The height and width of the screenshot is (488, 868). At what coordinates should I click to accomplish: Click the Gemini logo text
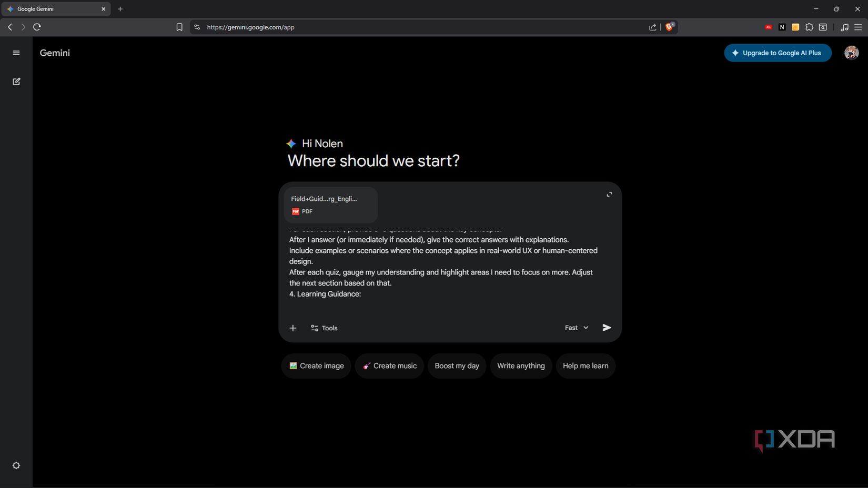(x=55, y=53)
